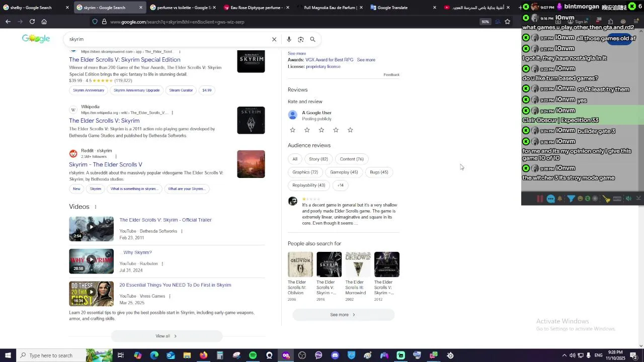Click the magnifier search button
This screenshot has width=644, height=362.
(312, 39)
